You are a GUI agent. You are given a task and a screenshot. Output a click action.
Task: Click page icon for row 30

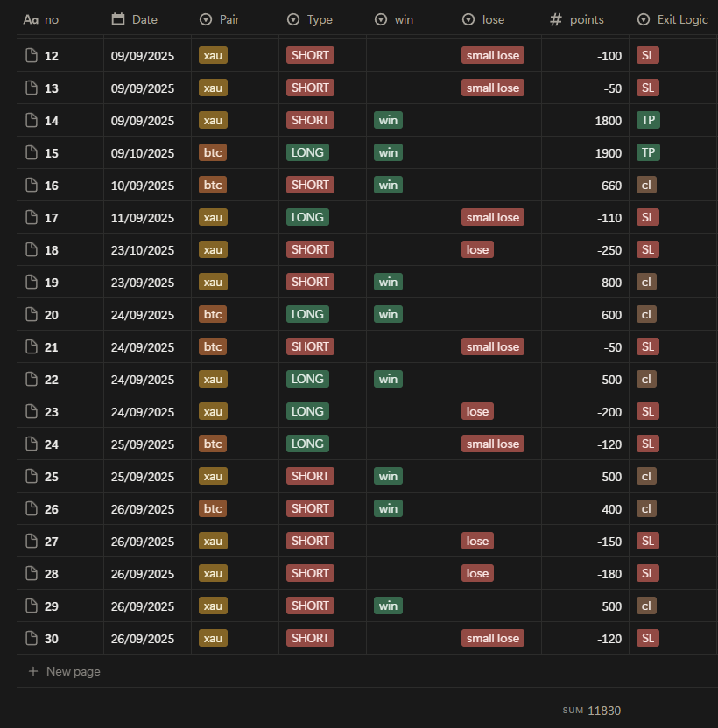(x=32, y=639)
